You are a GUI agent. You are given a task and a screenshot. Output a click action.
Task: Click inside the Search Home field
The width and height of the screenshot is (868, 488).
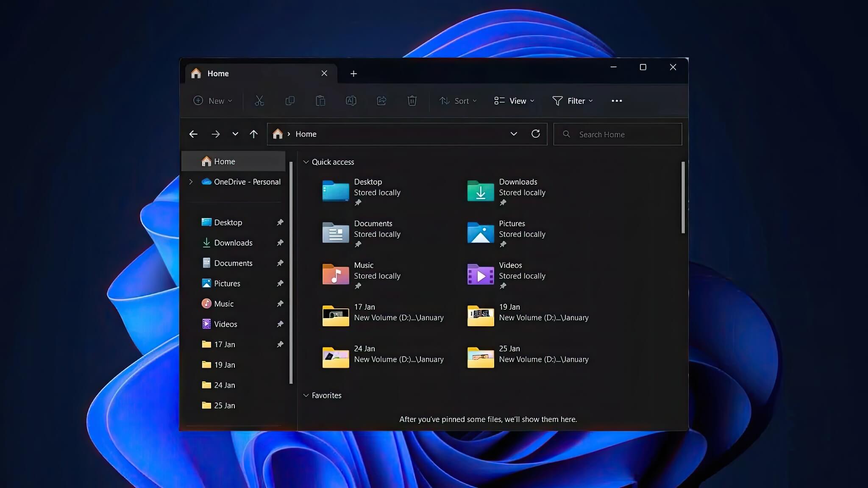[618, 134]
